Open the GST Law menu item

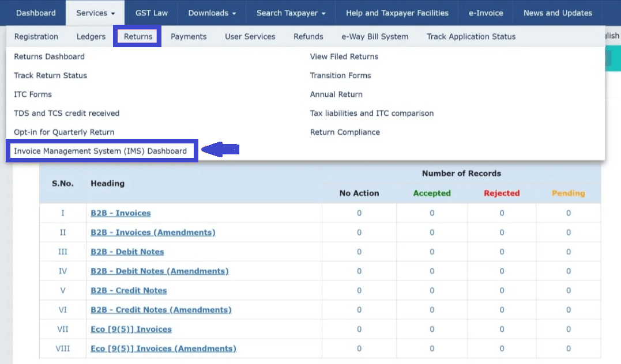click(151, 13)
